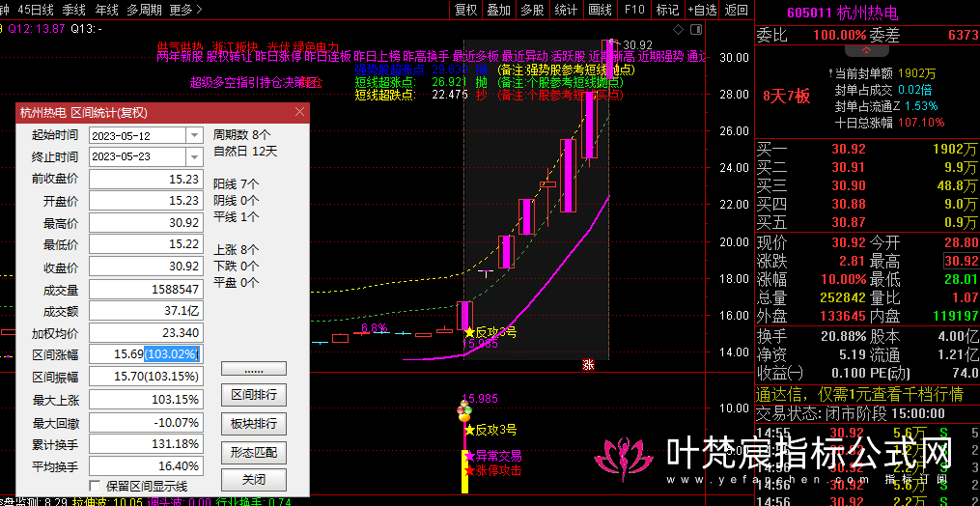Click the diamond icon above the chart
This screenshot has height=506, width=980.
tap(678, 29)
